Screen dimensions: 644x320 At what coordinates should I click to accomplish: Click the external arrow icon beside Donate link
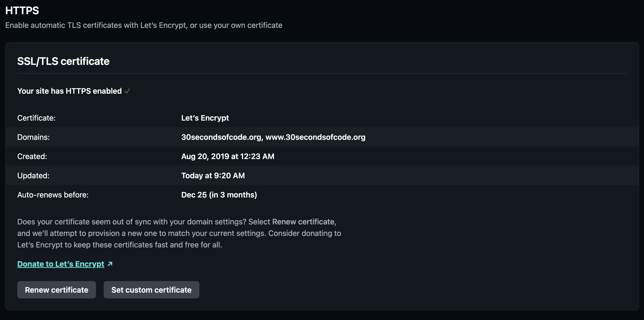[110, 264]
